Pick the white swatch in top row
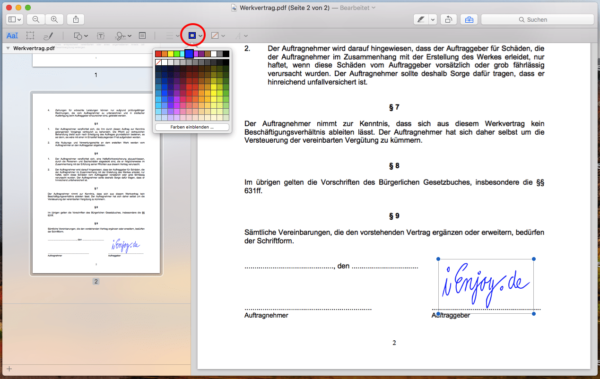 214,54
